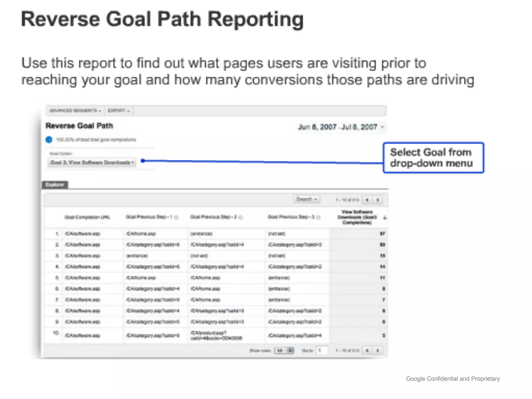Image resolution: width=532 pixels, height=399 pixels.
Task: Click sort arrow on View Software Downloads column
Action: tap(385, 218)
